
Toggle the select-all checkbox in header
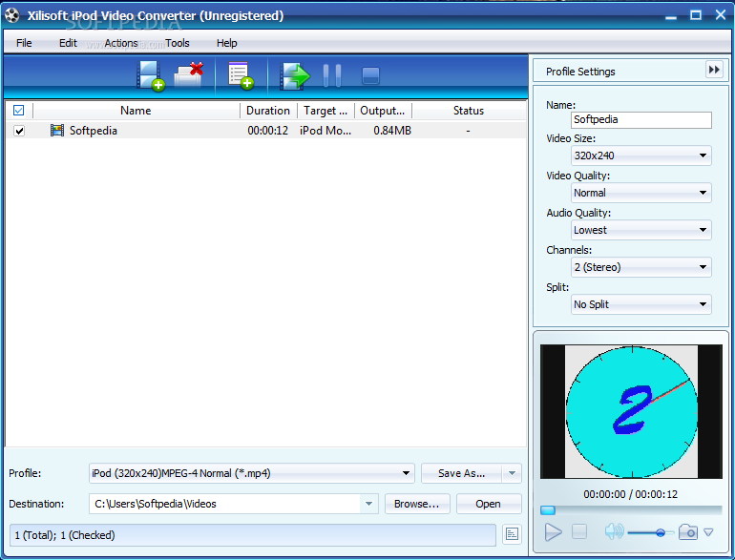pyautogui.click(x=19, y=110)
